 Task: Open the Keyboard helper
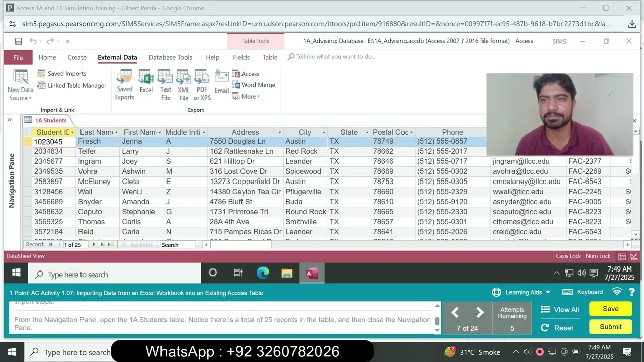click(583, 292)
